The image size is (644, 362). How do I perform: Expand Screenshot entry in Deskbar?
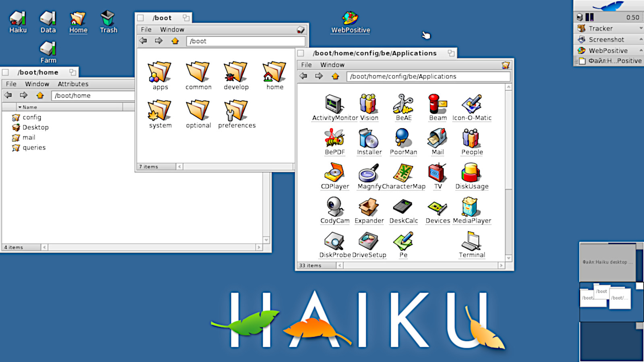point(641,39)
